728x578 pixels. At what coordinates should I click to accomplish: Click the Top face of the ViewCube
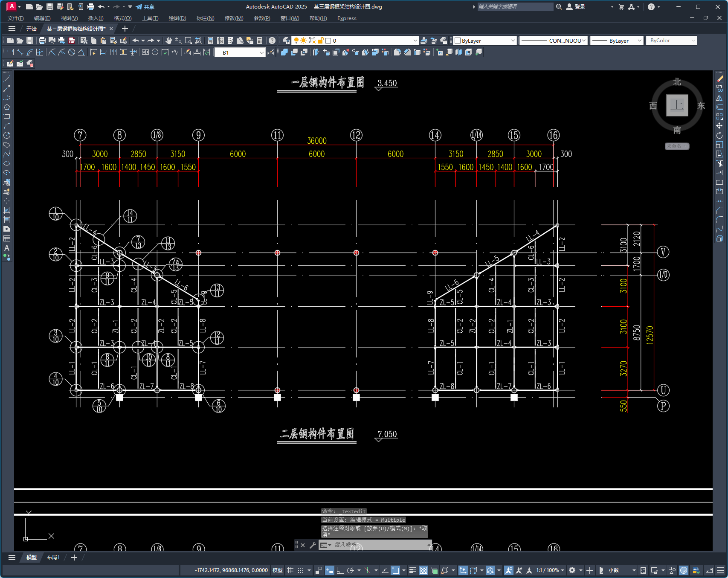(x=677, y=105)
